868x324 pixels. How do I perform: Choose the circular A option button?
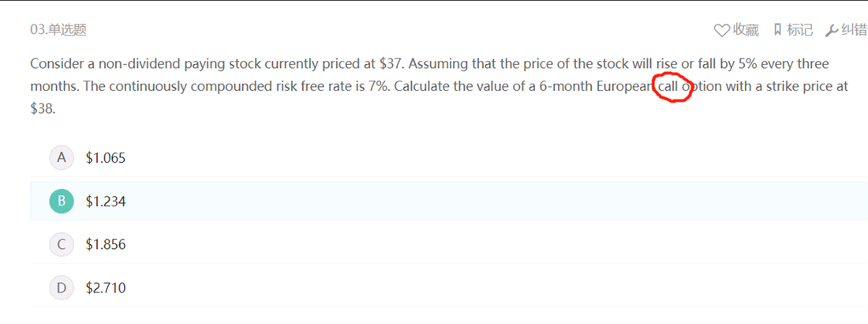62,157
